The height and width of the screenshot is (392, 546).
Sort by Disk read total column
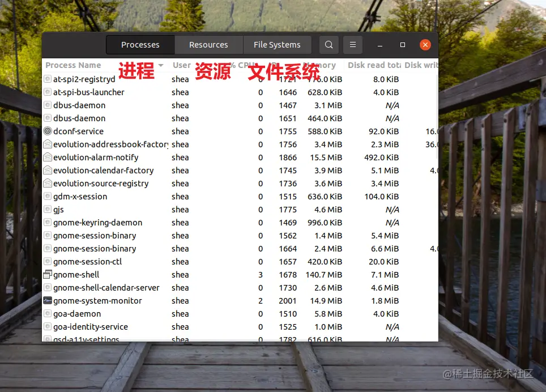coord(374,65)
